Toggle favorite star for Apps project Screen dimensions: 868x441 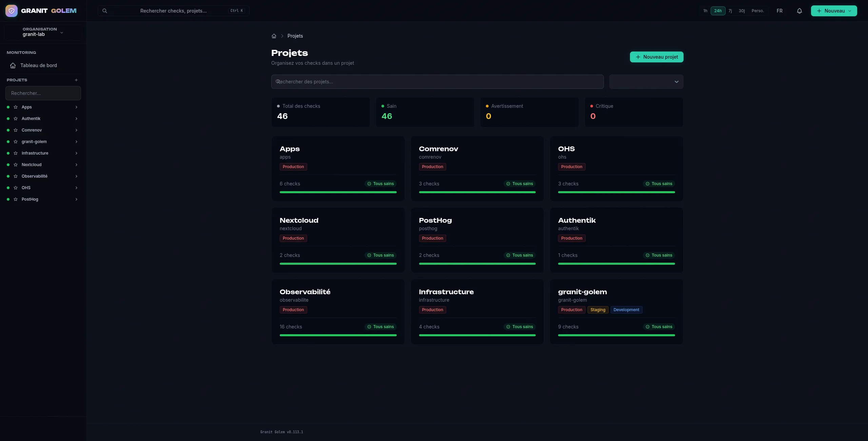[x=16, y=107]
